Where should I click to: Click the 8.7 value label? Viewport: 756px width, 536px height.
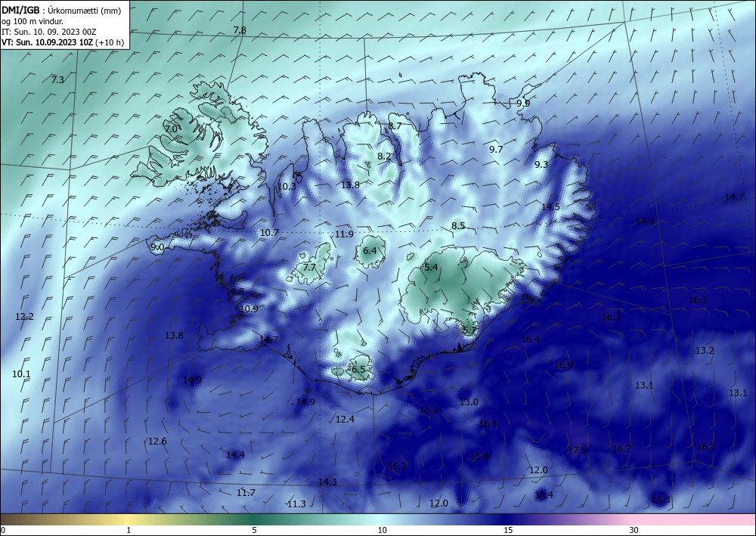(x=395, y=125)
